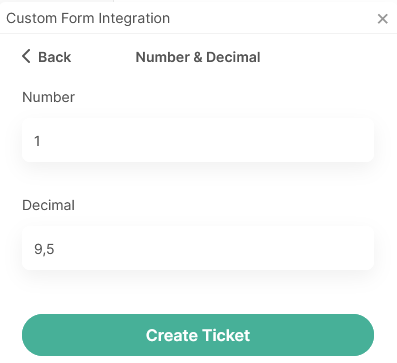Submit the form with Create Ticket
397x363 pixels.
click(x=198, y=335)
